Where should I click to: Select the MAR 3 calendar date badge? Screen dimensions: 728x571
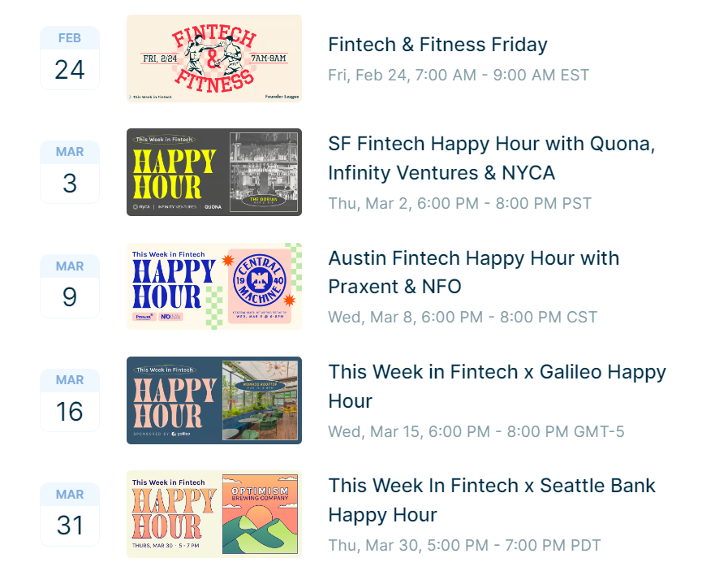point(70,172)
